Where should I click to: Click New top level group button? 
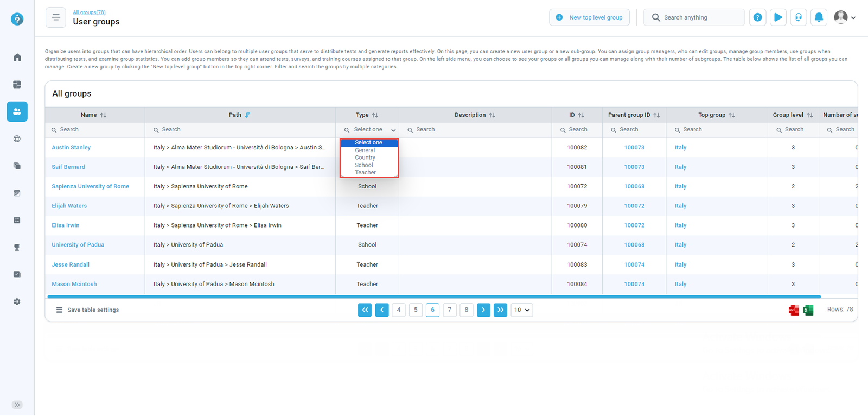[x=589, y=17]
